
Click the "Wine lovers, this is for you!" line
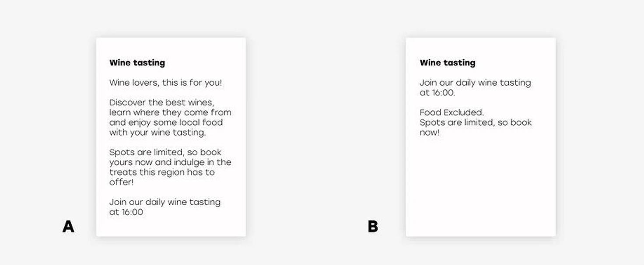click(165, 83)
